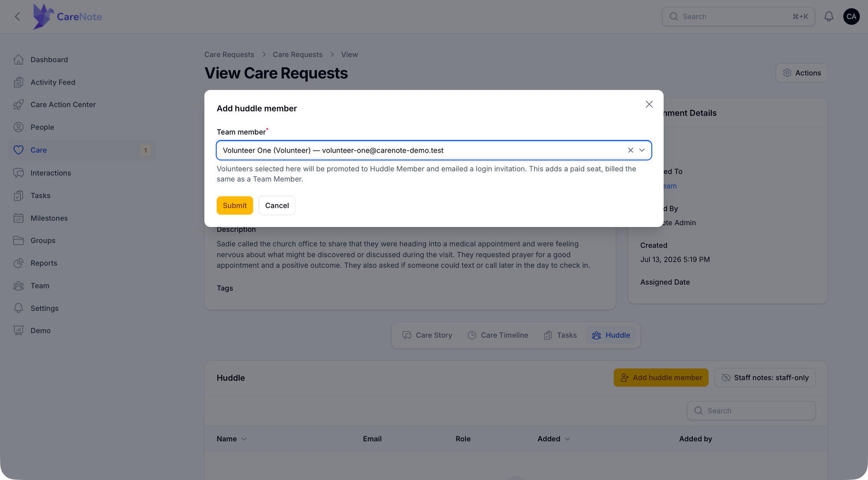
Task: Open the People person icon
Action: coord(18,127)
